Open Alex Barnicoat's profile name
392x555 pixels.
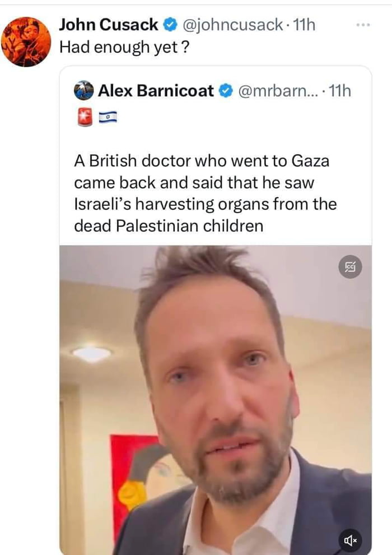pos(156,91)
